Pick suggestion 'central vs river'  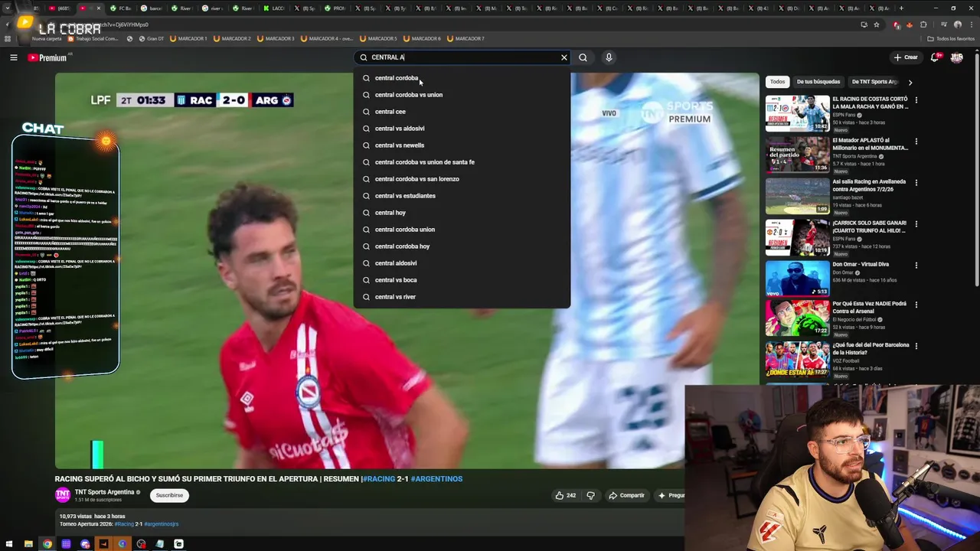[462, 297]
